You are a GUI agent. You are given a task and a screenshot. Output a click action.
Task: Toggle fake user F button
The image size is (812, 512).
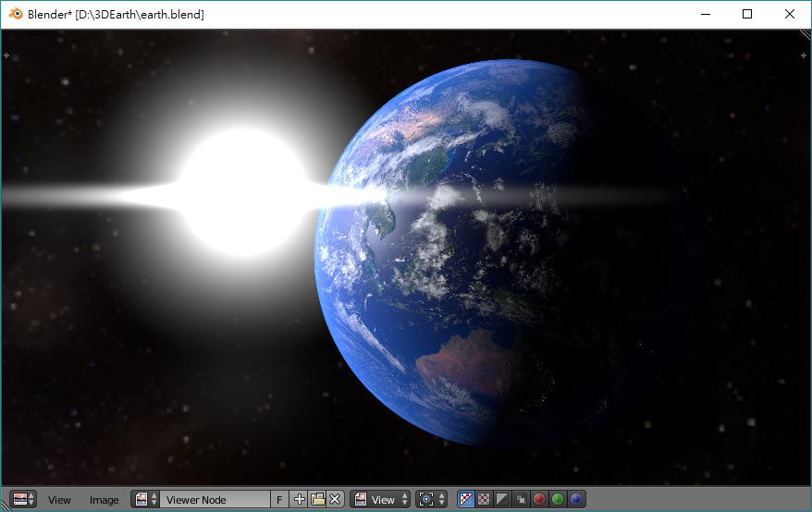280,500
